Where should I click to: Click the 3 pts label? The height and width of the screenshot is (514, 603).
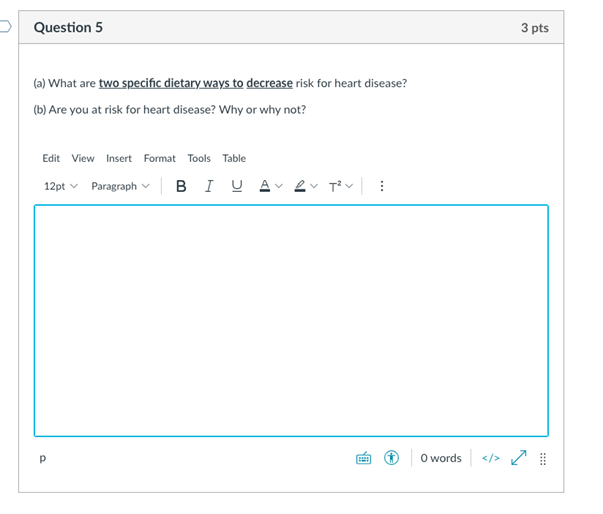click(535, 28)
